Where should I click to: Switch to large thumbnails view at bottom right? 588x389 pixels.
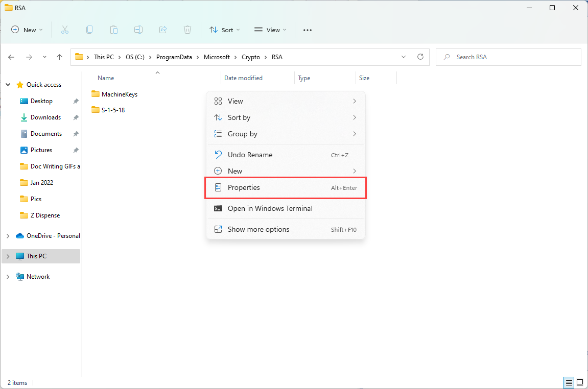(580, 382)
